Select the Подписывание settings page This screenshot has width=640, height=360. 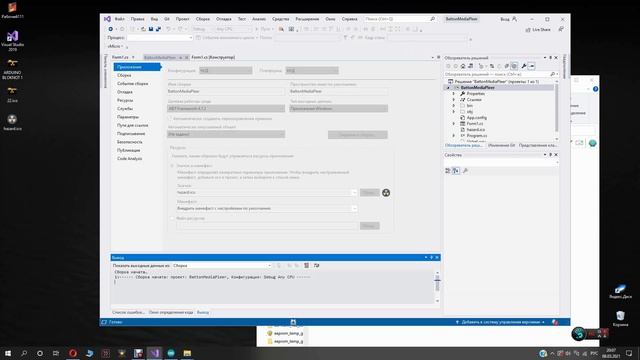click(131, 134)
